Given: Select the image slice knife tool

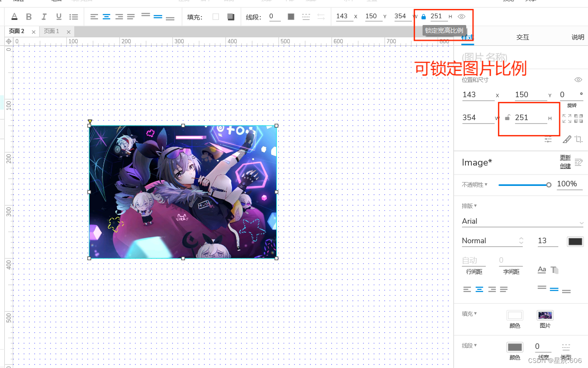Looking at the screenshot, I should [x=567, y=139].
